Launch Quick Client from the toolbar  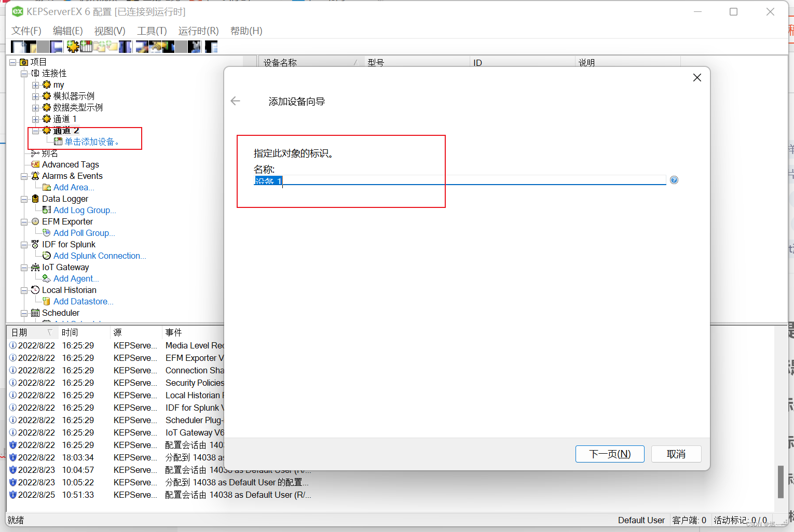[x=211, y=47]
